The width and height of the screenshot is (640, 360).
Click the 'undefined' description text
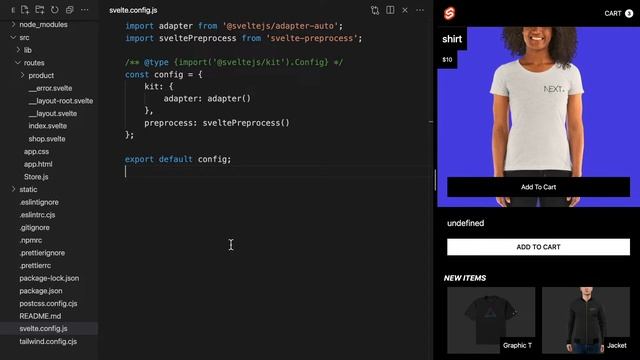pyautogui.click(x=465, y=223)
